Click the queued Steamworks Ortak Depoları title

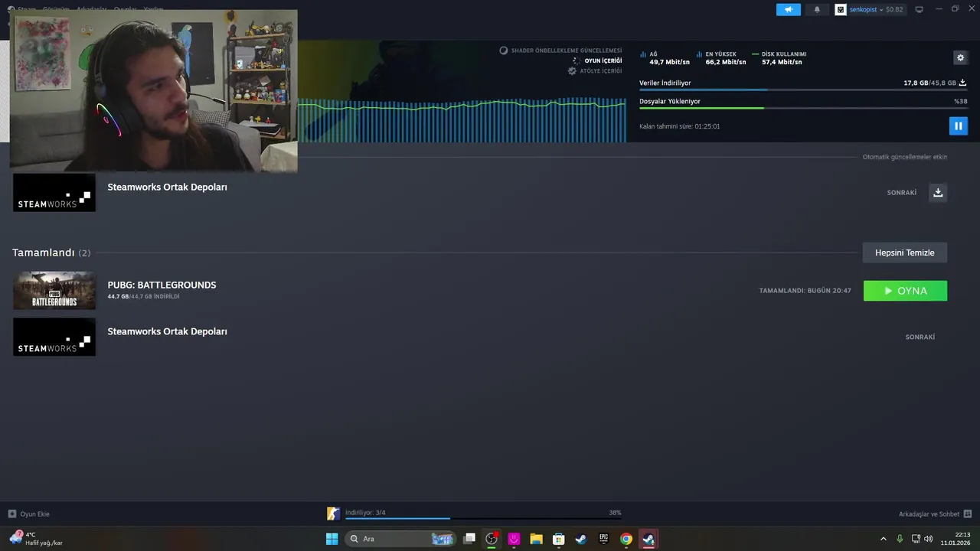pyautogui.click(x=167, y=187)
